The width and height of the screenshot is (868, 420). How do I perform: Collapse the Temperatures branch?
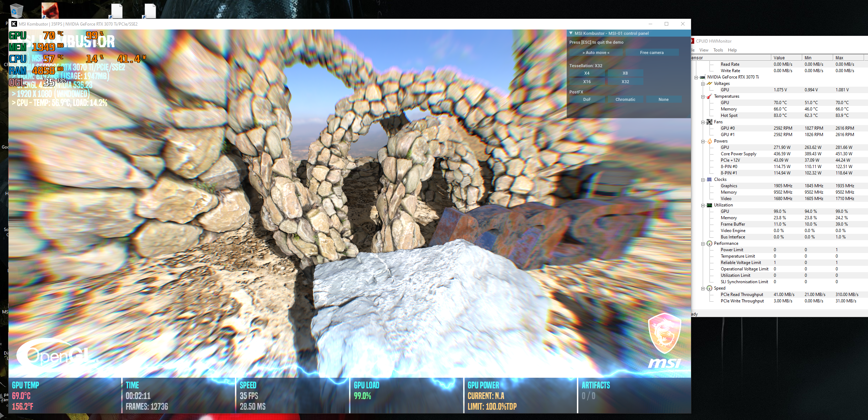tap(703, 97)
